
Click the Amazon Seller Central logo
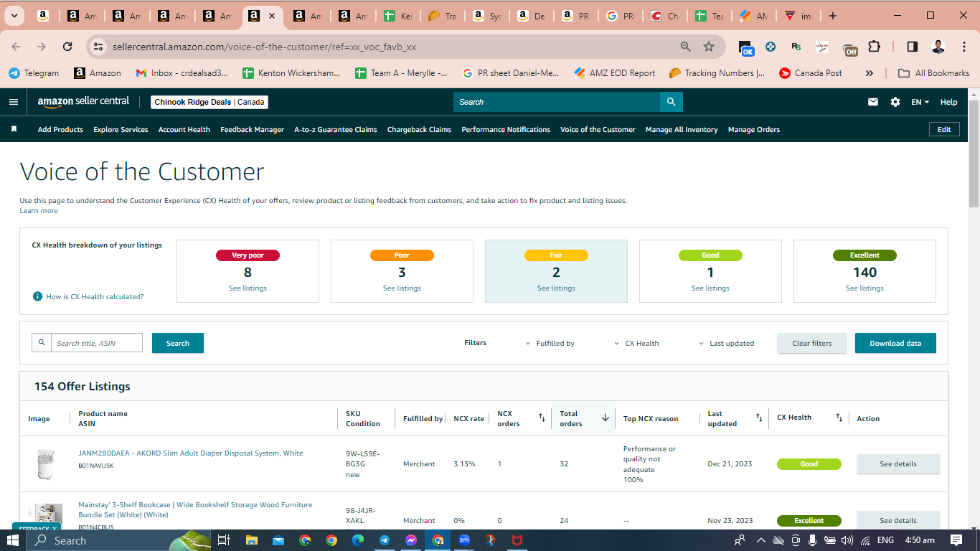[83, 102]
